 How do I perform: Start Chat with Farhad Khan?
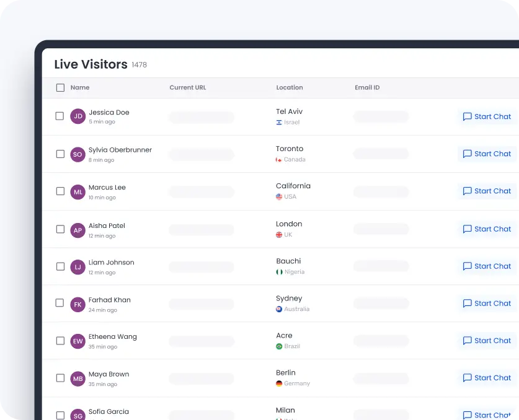[487, 304]
